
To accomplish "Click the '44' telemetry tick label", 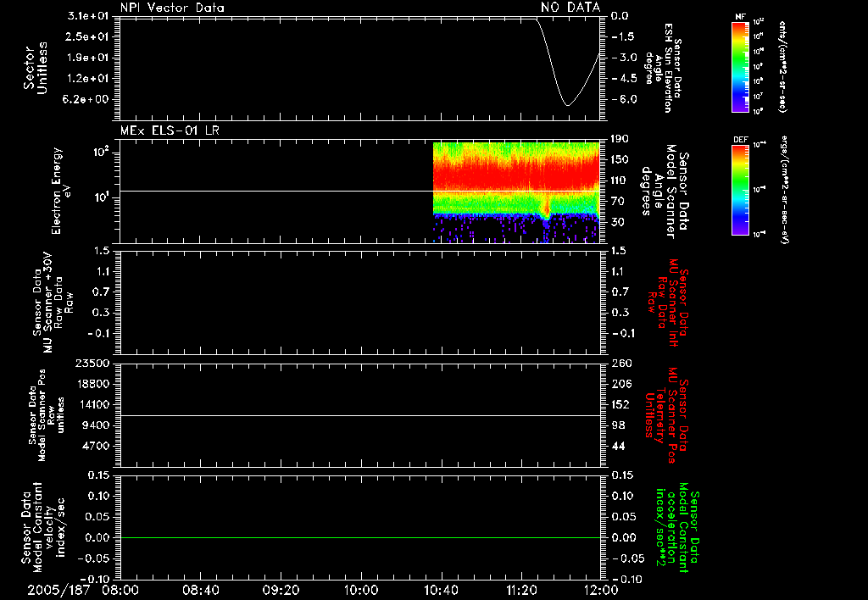I will click(x=618, y=446).
